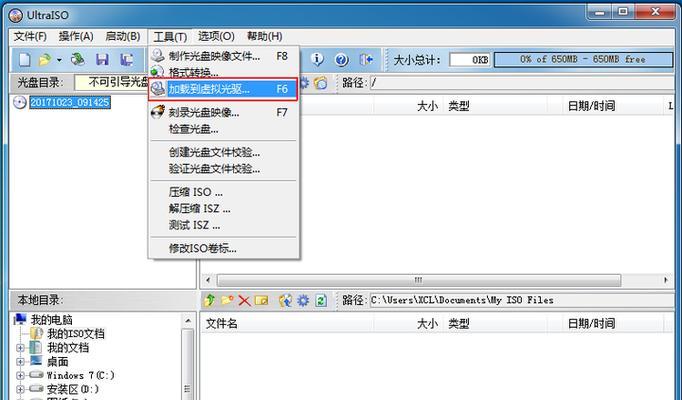Click the Up folder icon in local toolbar
The width and height of the screenshot is (682, 400).
209,300
